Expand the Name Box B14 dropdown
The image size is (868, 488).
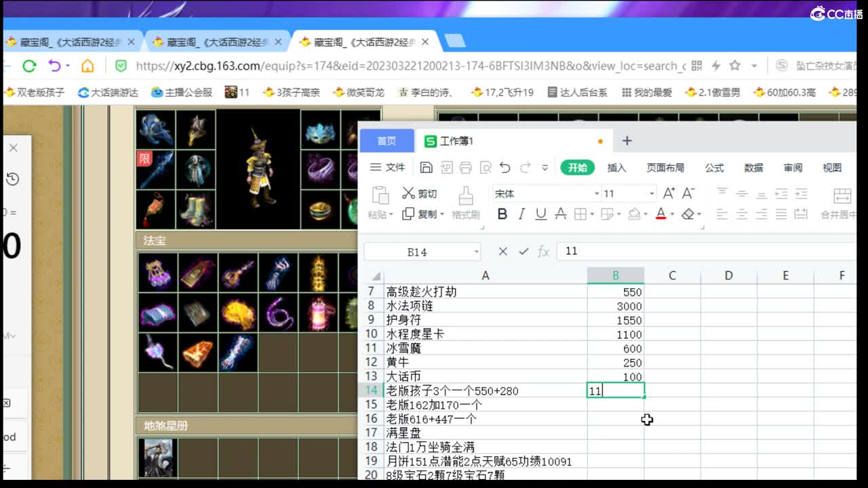[x=476, y=251]
